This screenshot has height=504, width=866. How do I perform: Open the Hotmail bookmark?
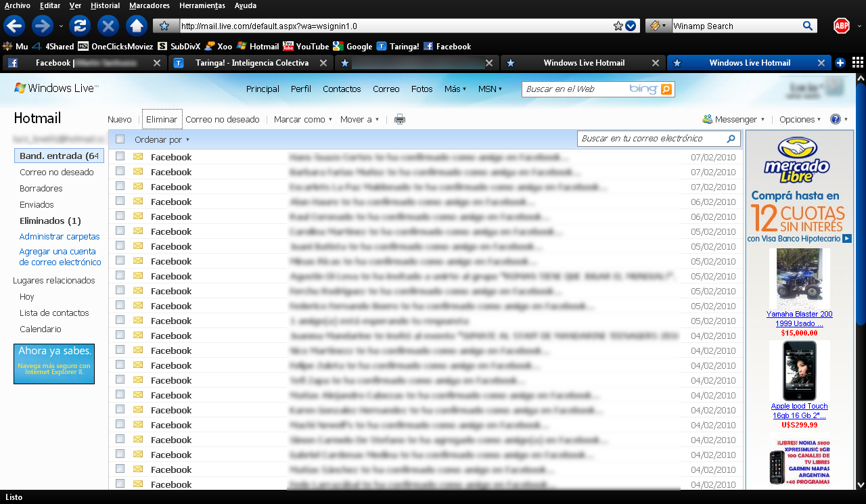[x=258, y=47]
